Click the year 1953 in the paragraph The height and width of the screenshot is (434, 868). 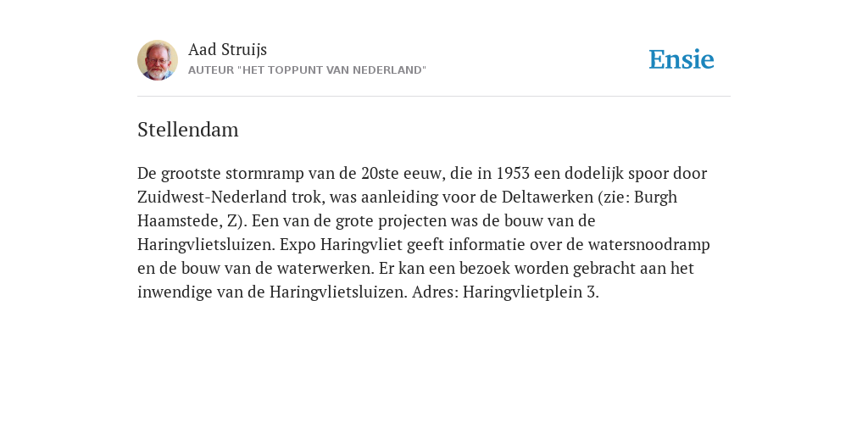click(x=513, y=173)
